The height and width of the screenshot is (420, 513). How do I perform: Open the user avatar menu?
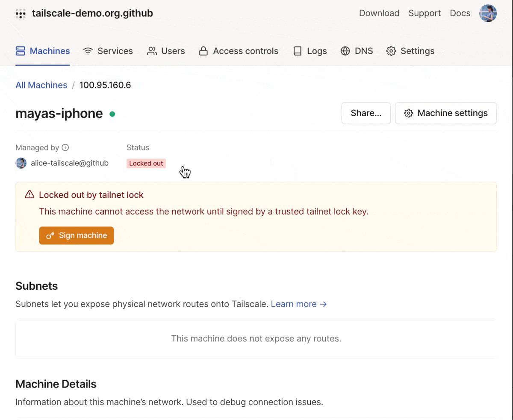tap(488, 13)
